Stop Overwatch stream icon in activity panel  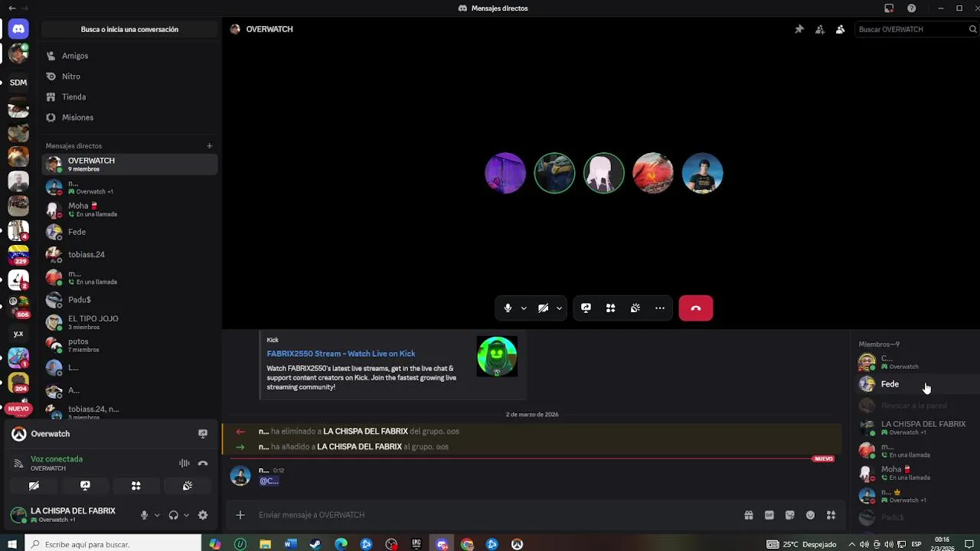pyautogui.click(x=203, y=434)
